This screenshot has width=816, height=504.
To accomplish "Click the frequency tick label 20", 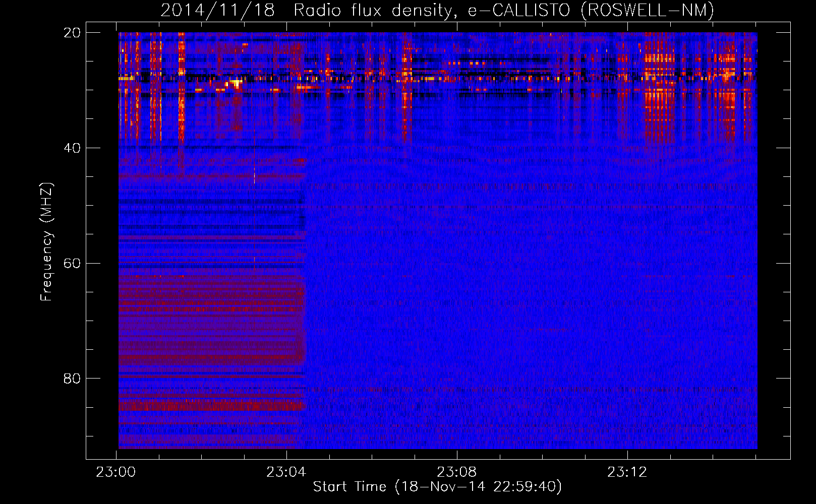I will tap(72, 33).
